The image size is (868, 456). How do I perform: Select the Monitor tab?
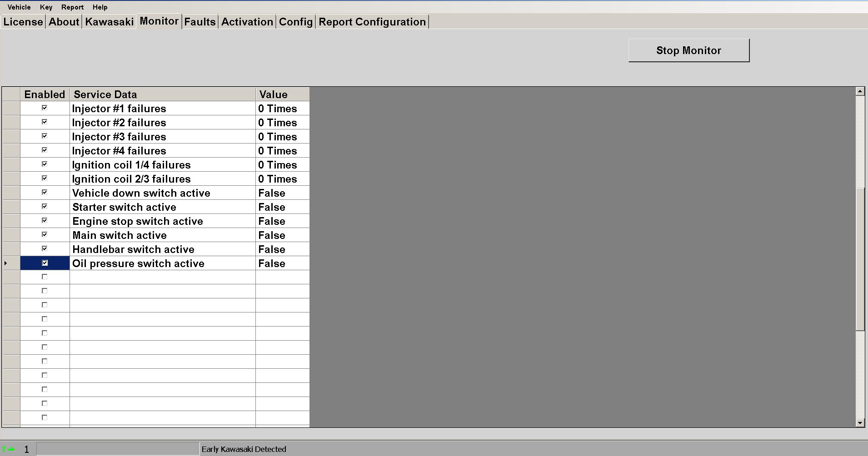click(x=159, y=21)
